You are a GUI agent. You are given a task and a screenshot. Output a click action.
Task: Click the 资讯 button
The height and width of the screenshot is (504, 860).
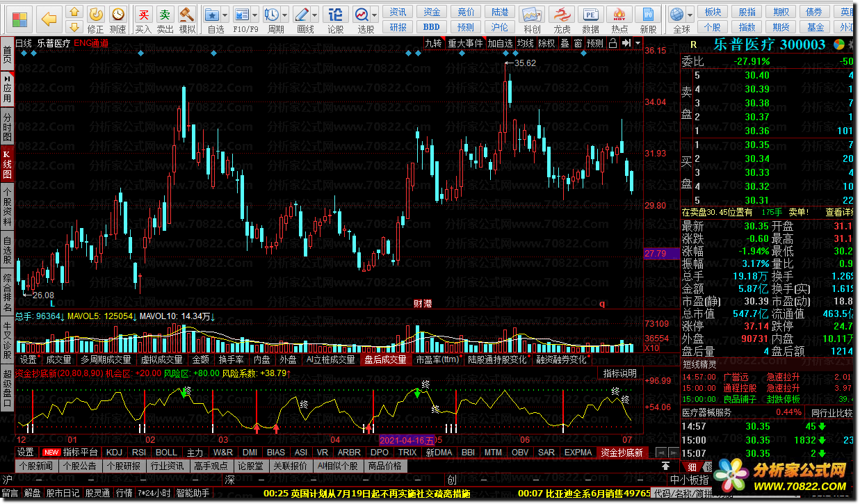tap(398, 12)
